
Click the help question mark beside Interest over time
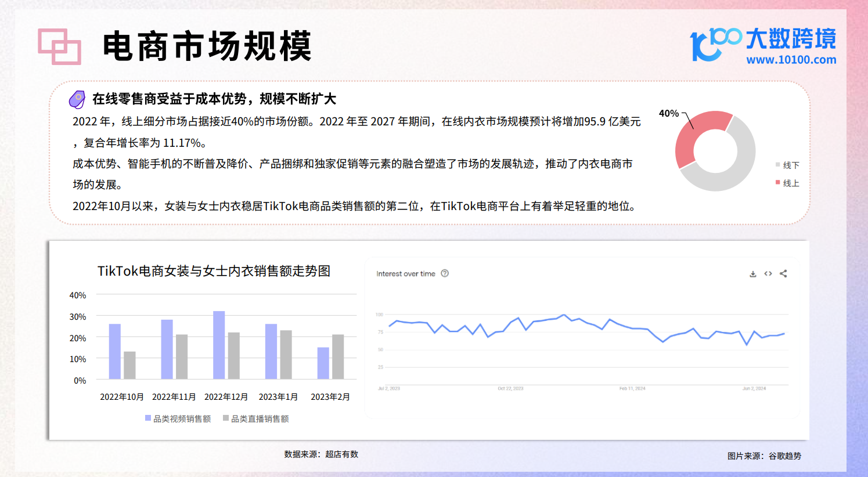(x=445, y=273)
